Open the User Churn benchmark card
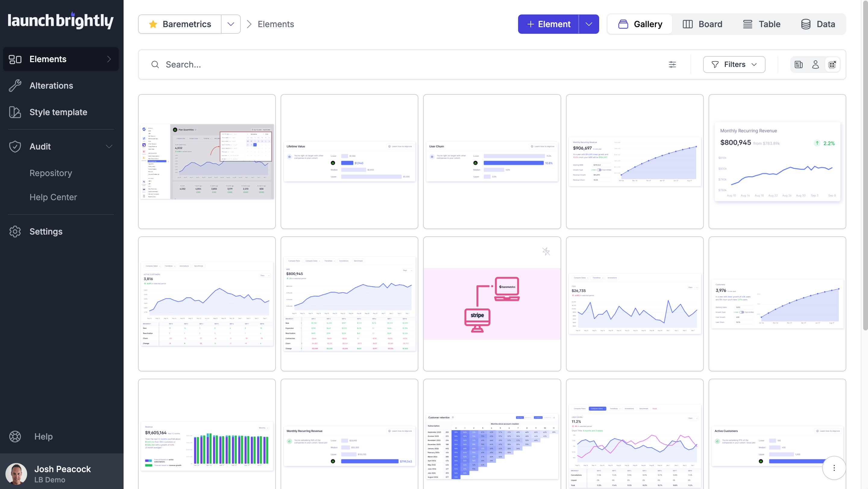The height and width of the screenshot is (489, 868). (492, 161)
